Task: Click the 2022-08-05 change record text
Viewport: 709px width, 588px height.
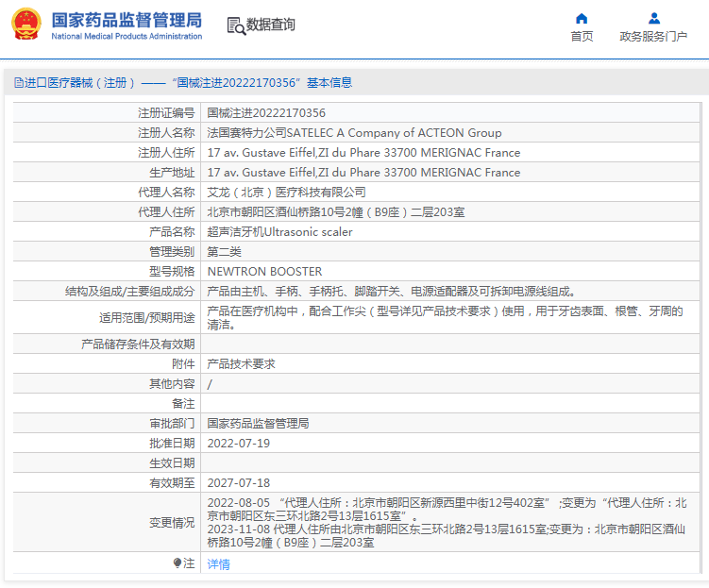Action: (447, 510)
